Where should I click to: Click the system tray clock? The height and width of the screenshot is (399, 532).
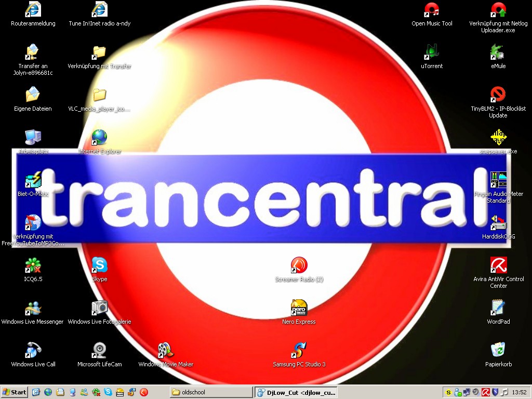click(519, 392)
